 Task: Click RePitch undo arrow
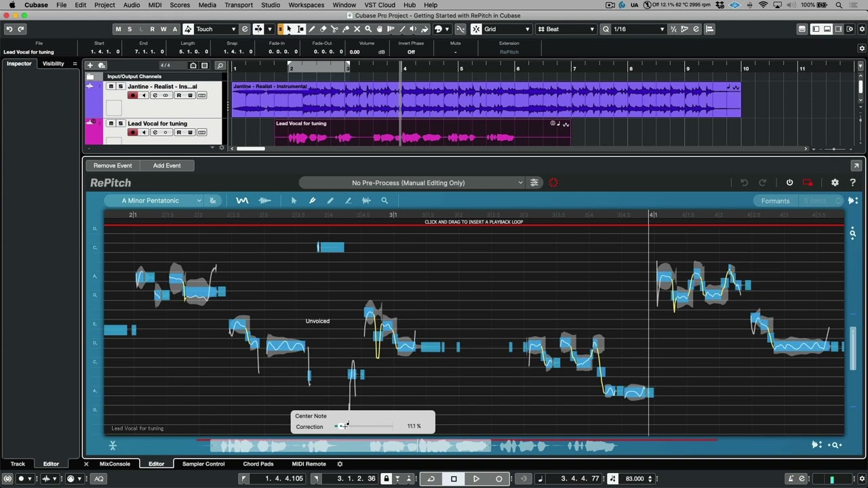pos(744,182)
